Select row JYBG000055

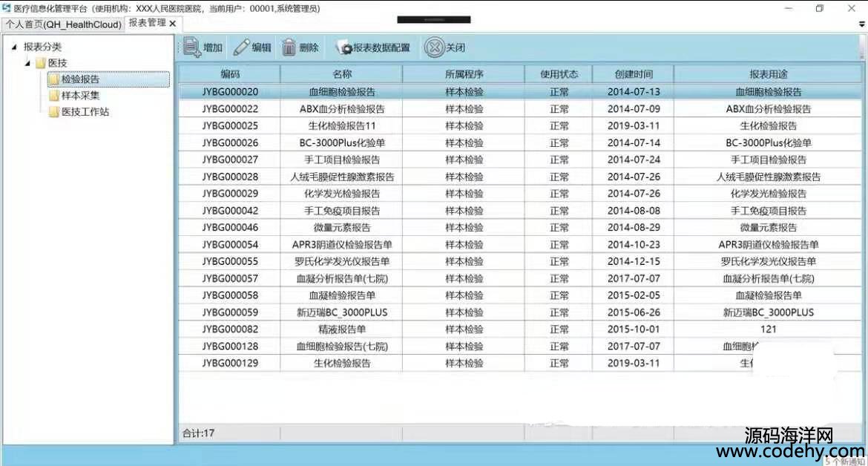coord(520,261)
